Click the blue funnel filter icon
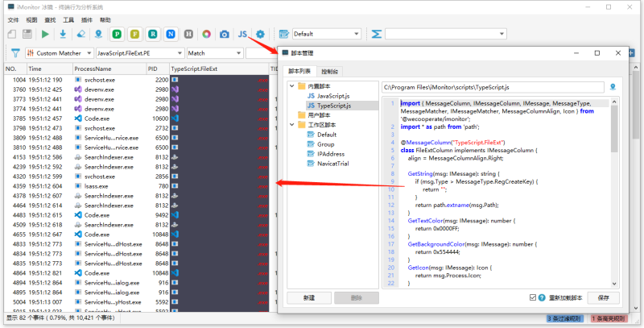This screenshot has height=328, width=644. [x=15, y=53]
